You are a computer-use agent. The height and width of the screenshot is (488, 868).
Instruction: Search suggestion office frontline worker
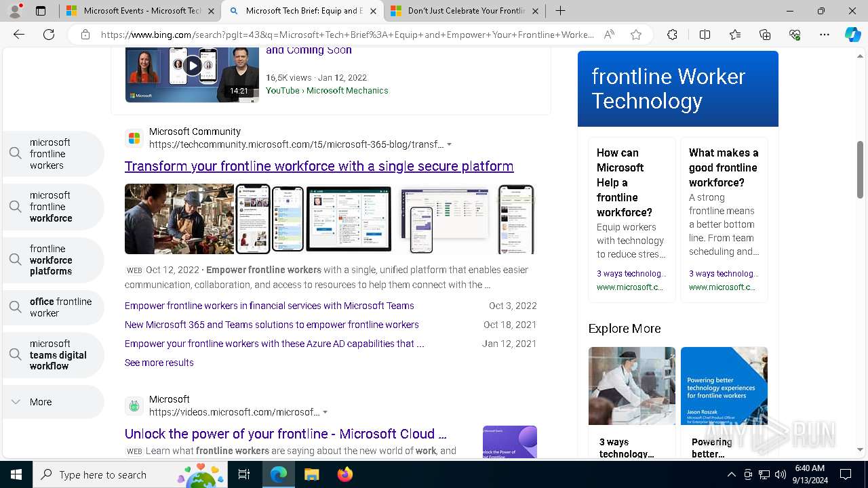(x=54, y=307)
